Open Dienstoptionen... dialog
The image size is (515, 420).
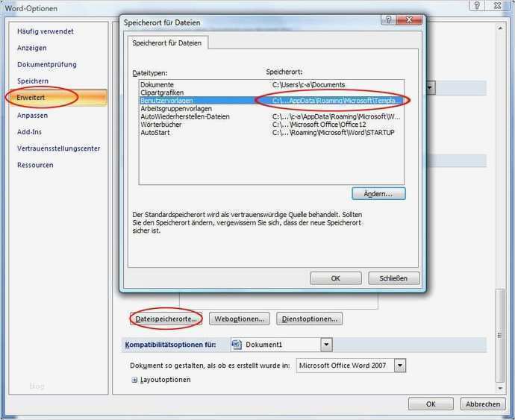(310, 319)
